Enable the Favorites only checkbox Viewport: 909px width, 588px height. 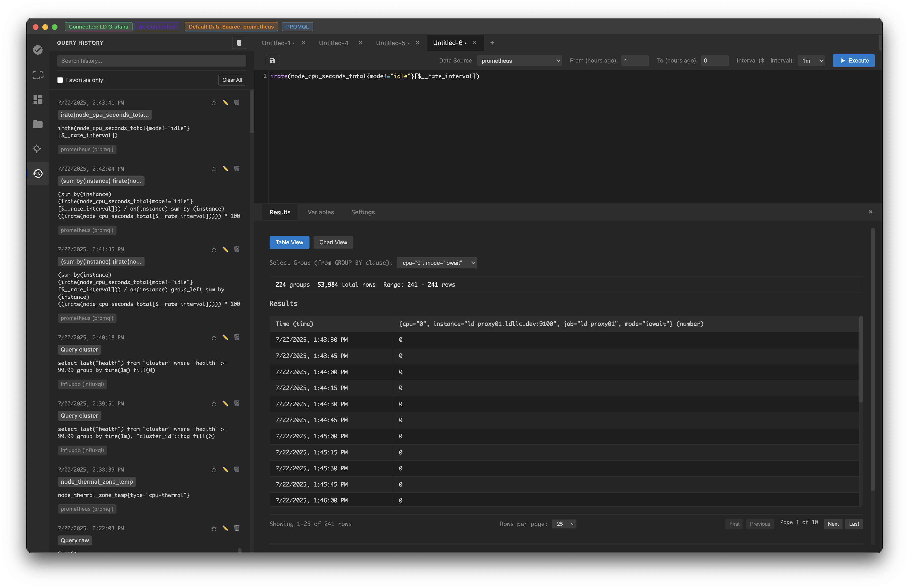pos(60,80)
